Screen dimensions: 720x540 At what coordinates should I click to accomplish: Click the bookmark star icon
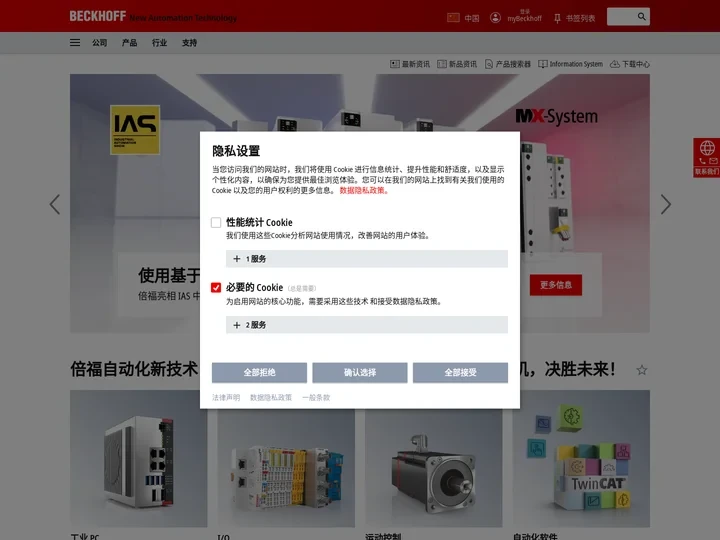641,370
